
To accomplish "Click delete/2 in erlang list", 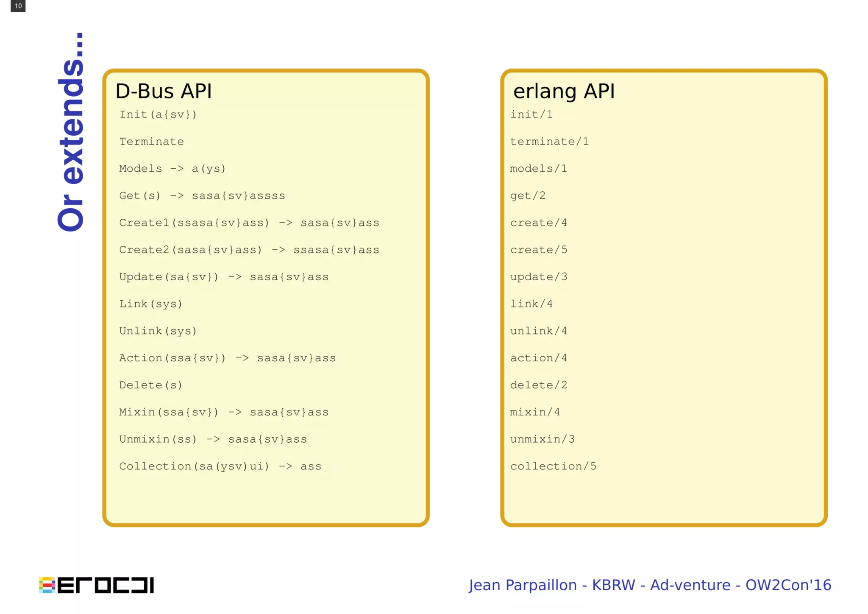I will click(x=538, y=385).
